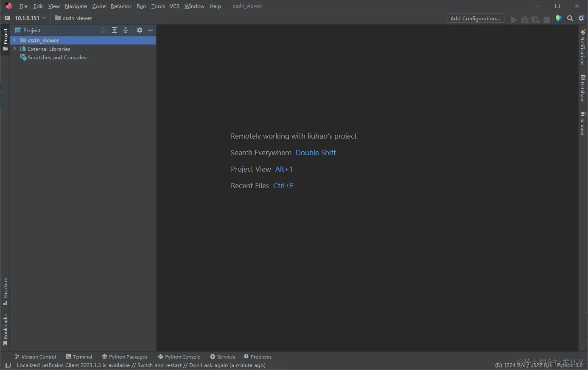
Task: Hide the Project panel with the minus icon
Action: tap(151, 30)
